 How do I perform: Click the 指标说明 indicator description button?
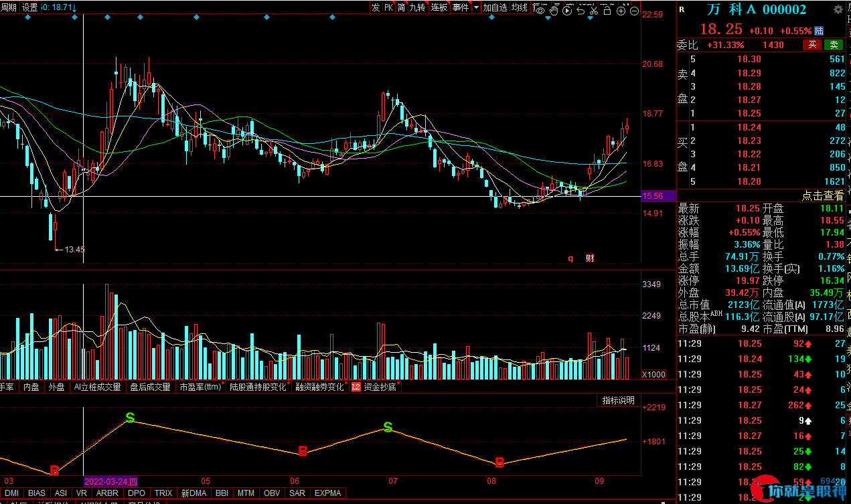618,400
